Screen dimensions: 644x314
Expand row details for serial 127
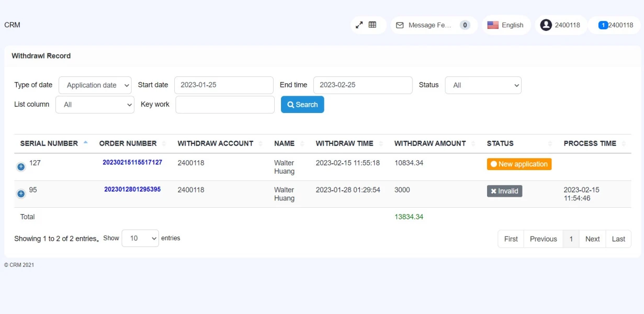[21, 167]
